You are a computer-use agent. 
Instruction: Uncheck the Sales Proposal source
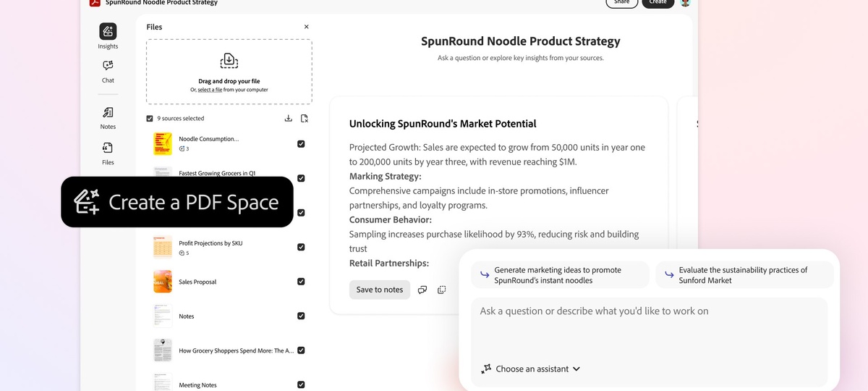click(301, 282)
